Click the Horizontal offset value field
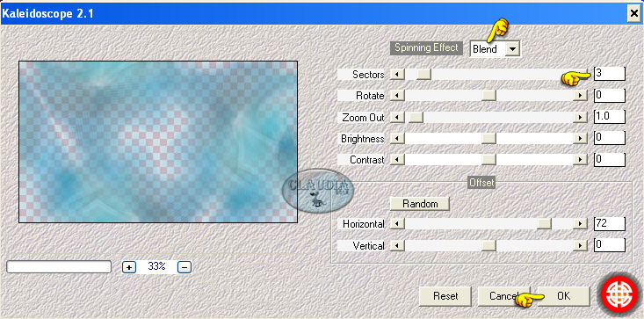The height and width of the screenshot is (319, 644). [x=610, y=224]
